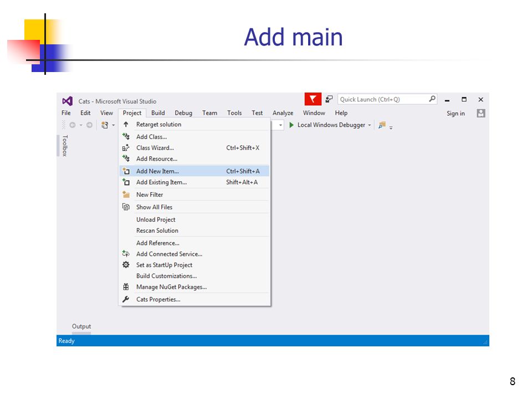Click the Visual Studio logo icon
532x399 pixels.
(x=67, y=101)
